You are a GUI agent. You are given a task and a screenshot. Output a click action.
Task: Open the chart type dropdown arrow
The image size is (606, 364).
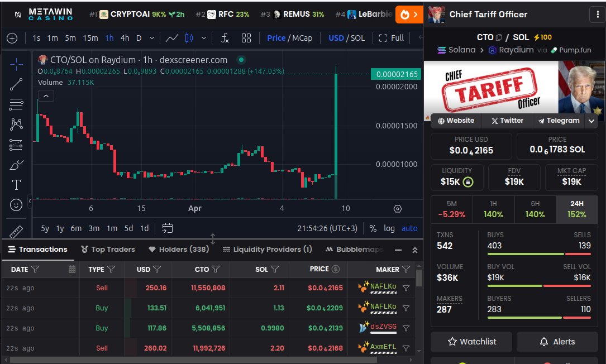204,38
